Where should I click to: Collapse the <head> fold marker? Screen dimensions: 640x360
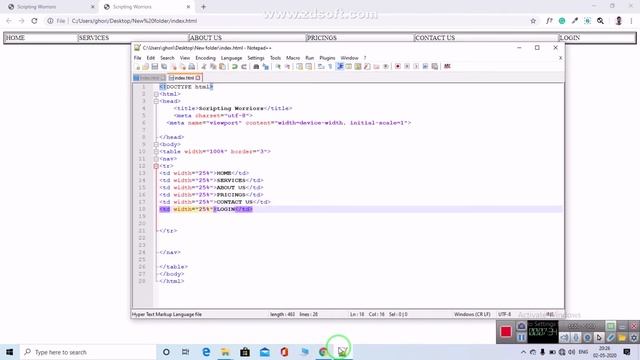point(156,101)
